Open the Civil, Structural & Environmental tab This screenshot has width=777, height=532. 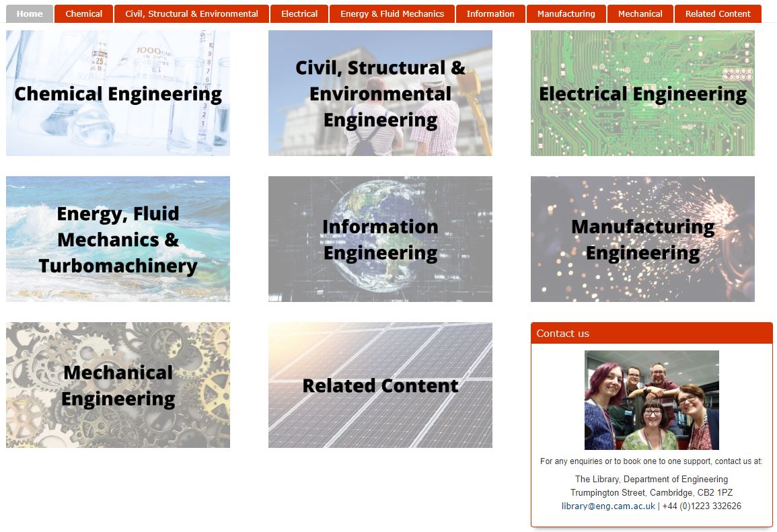click(x=192, y=13)
